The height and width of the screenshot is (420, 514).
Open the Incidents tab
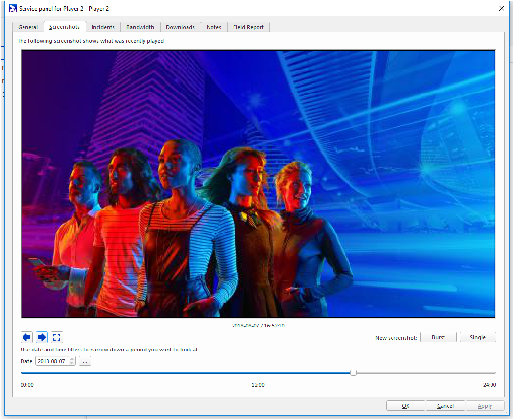point(103,27)
